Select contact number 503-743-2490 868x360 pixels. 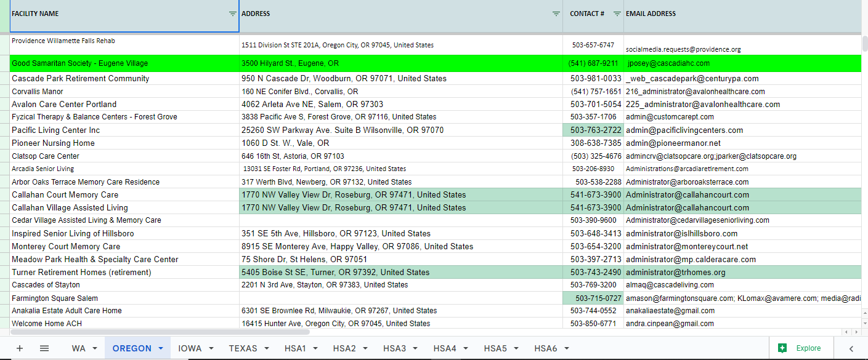pos(593,272)
